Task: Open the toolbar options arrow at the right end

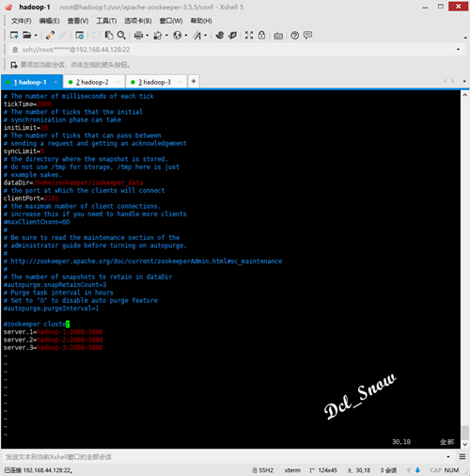Action: pos(465,38)
